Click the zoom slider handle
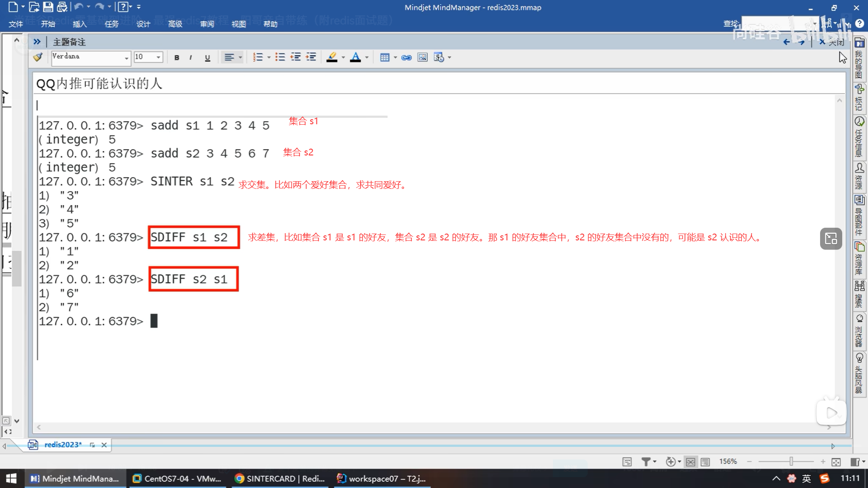This screenshot has height=488, width=868. [x=791, y=461]
